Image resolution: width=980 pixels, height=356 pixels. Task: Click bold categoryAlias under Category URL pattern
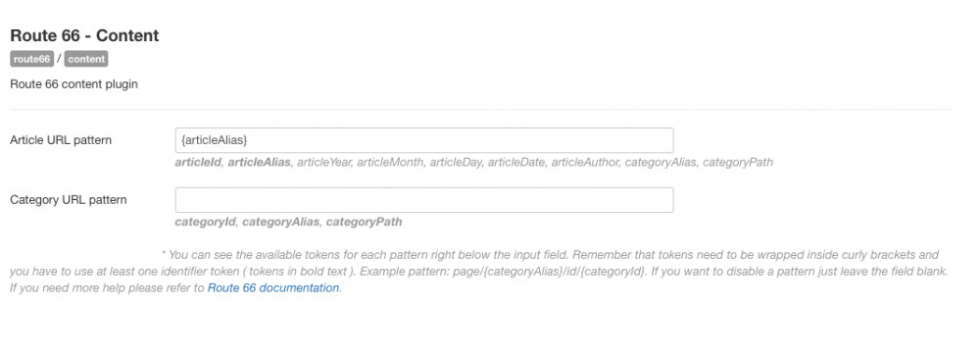[281, 222]
